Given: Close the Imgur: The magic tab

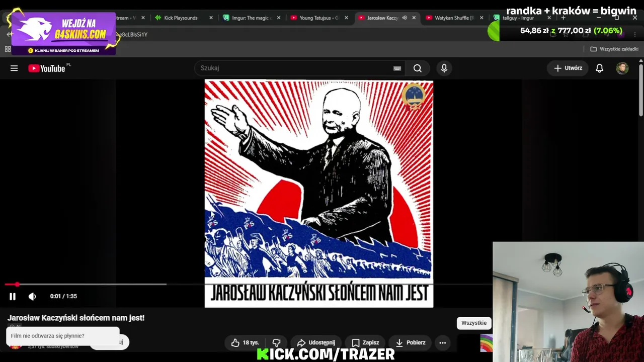Looking at the screenshot, I should pos(279,18).
